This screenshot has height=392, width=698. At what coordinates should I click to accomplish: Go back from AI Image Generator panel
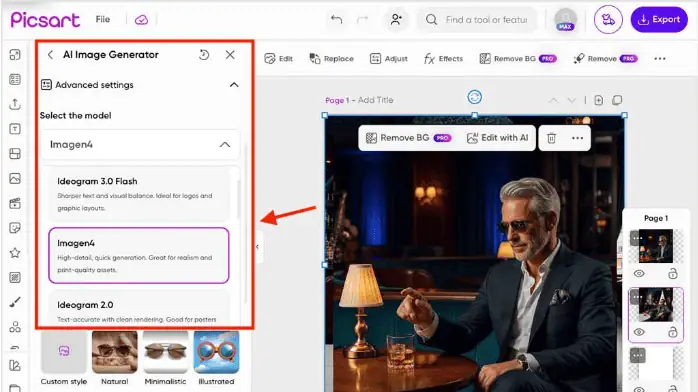[x=50, y=55]
